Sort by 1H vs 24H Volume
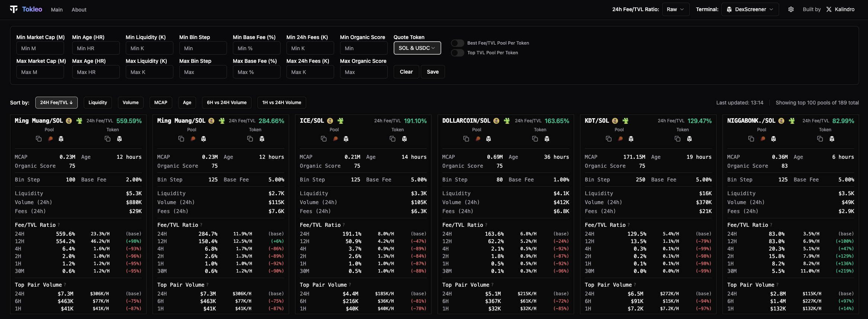Image resolution: width=868 pixels, height=319 pixels. coord(282,103)
